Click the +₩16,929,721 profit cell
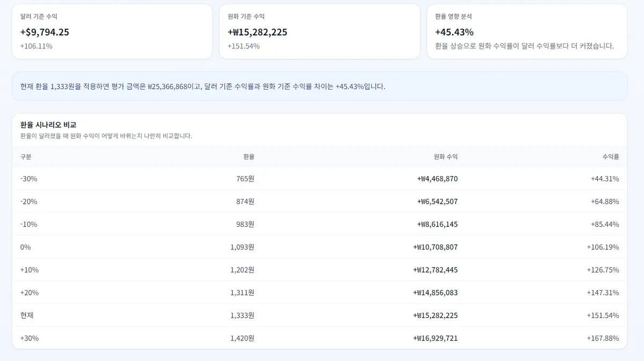This screenshot has width=644, height=361. pos(435,338)
